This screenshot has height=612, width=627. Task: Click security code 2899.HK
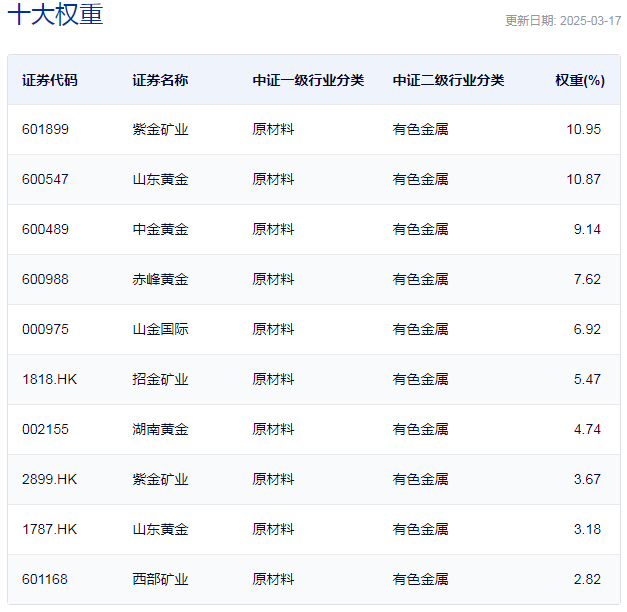(x=49, y=479)
